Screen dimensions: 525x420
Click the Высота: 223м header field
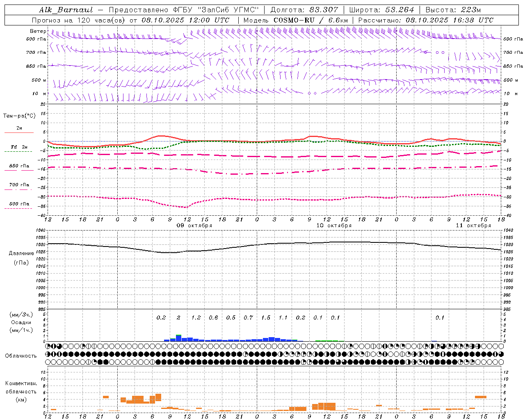click(x=453, y=10)
